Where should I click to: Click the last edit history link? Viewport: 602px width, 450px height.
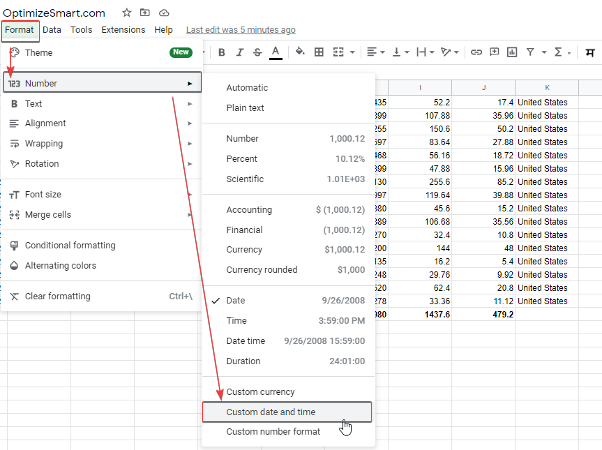[241, 30]
